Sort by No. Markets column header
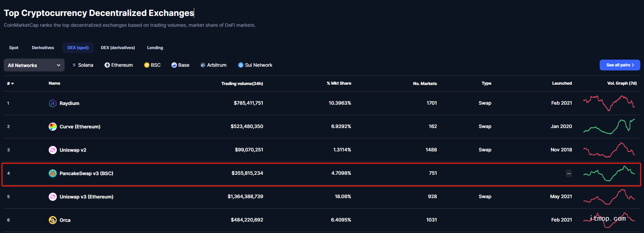The width and height of the screenshot is (644, 233). pyautogui.click(x=425, y=83)
